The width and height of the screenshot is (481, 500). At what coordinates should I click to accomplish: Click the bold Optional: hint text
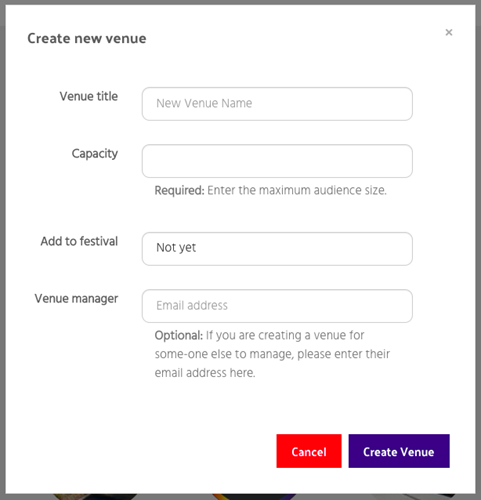179,335
